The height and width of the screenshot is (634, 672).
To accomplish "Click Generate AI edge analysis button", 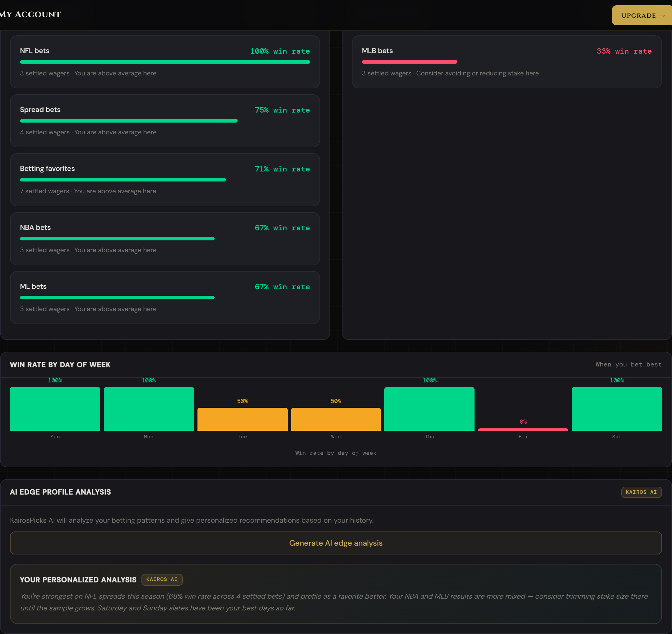I will pyautogui.click(x=336, y=543).
